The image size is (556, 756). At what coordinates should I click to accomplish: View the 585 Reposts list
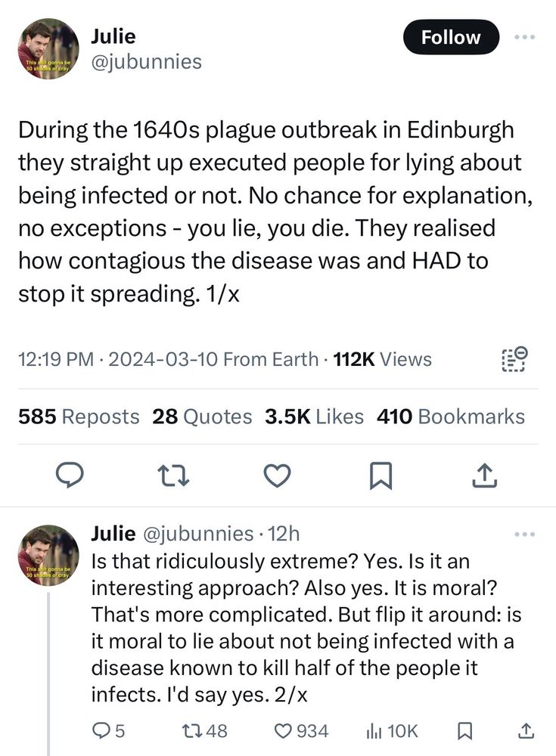click(x=79, y=417)
